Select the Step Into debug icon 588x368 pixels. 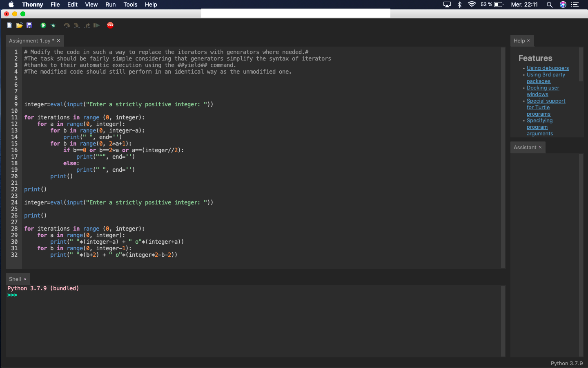pos(77,25)
